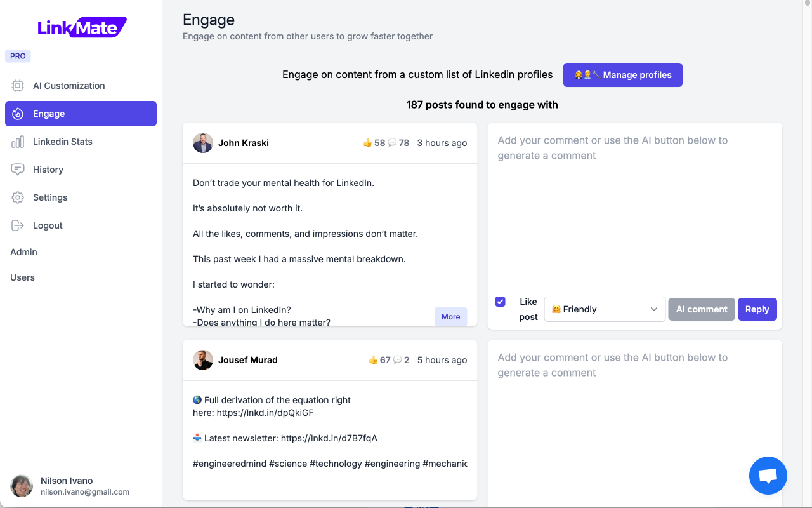This screenshot has height=508, width=812.
Task: Uncheck the Like post checkbox
Action: [x=501, y=301]
